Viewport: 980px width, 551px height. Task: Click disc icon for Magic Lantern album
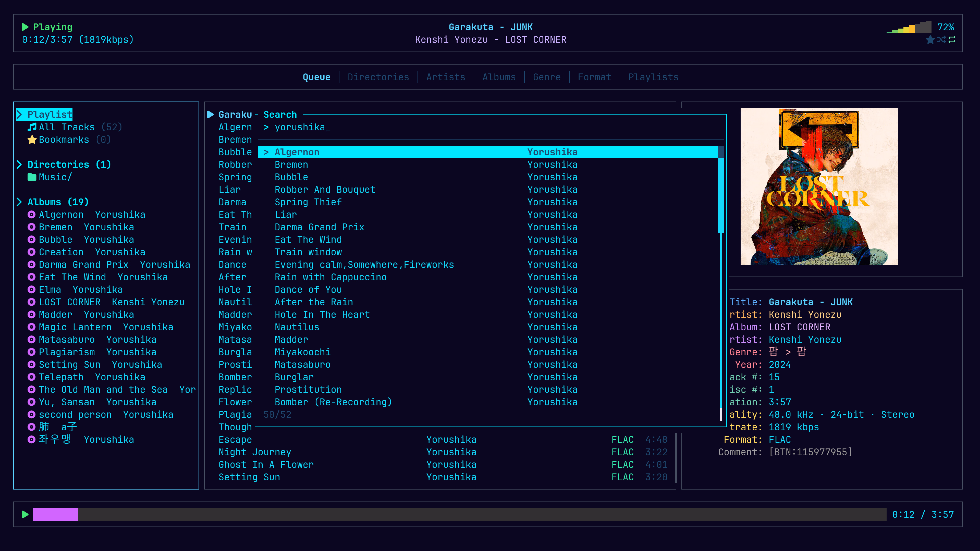pos(32,327)
